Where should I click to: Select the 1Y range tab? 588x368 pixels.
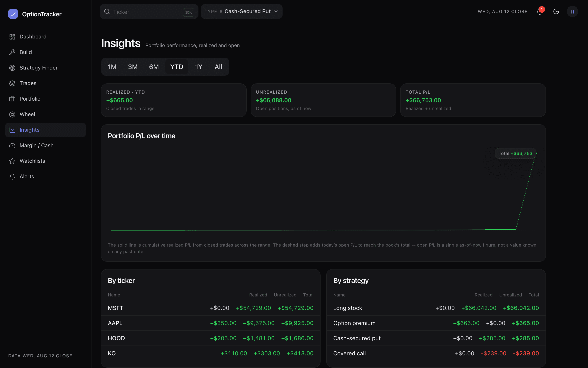point(198,67)
